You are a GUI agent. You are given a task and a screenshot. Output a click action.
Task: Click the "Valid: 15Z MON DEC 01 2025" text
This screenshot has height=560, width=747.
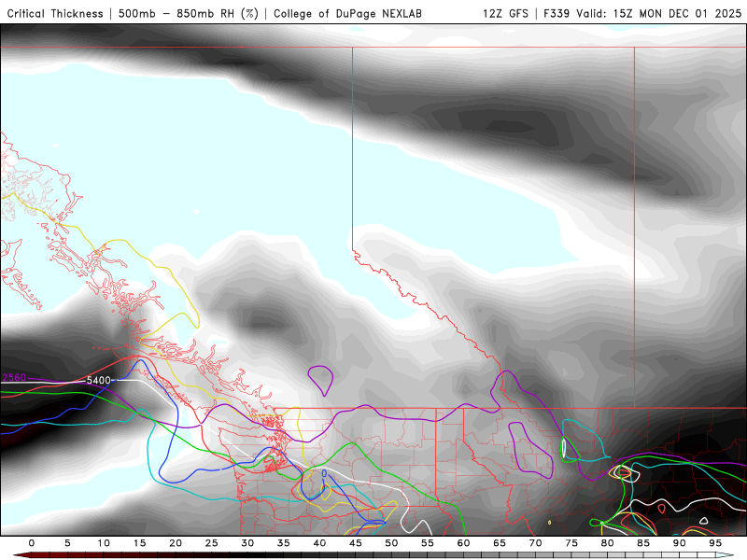[x=659, y=13]
